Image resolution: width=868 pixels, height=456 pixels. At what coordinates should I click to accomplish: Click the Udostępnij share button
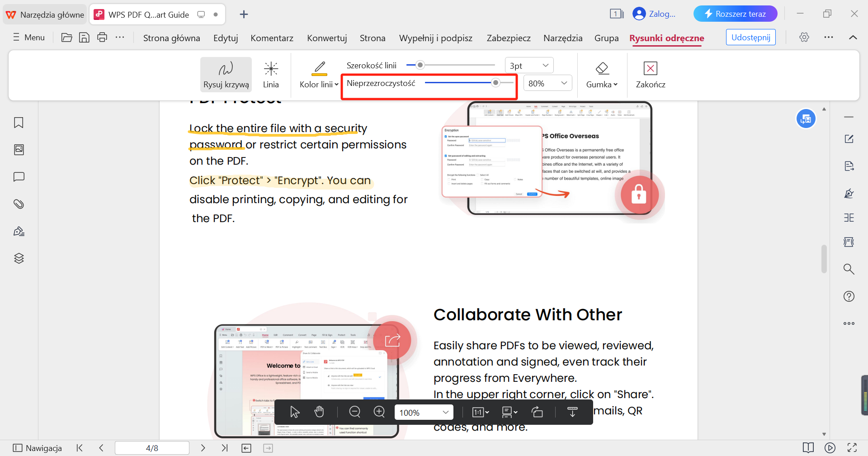751,37
